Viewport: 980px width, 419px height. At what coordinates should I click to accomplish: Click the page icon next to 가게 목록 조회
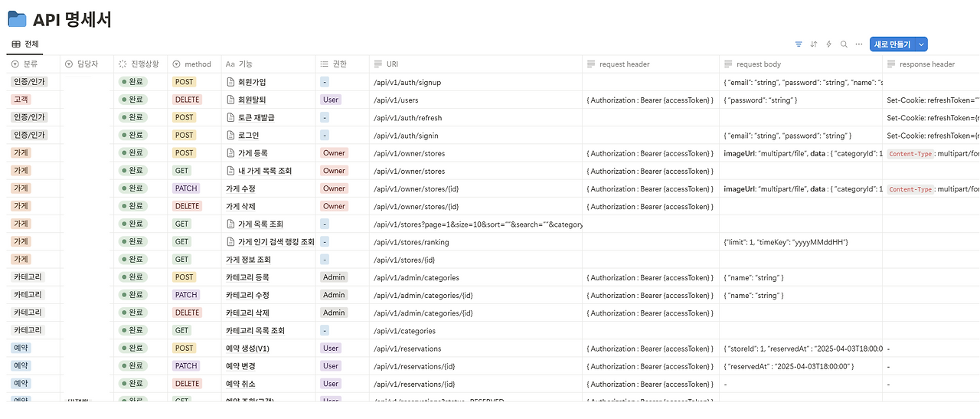coord(230,224)
